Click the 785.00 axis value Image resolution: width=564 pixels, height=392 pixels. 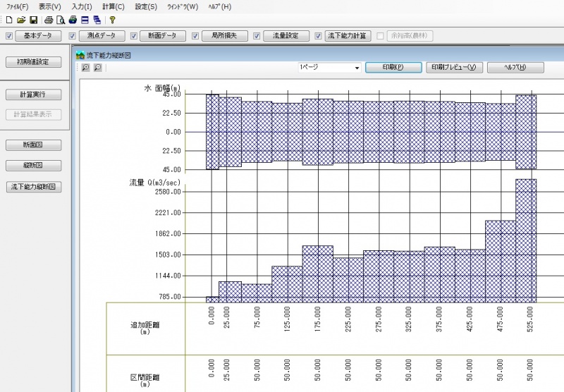[x=170, y=297]
